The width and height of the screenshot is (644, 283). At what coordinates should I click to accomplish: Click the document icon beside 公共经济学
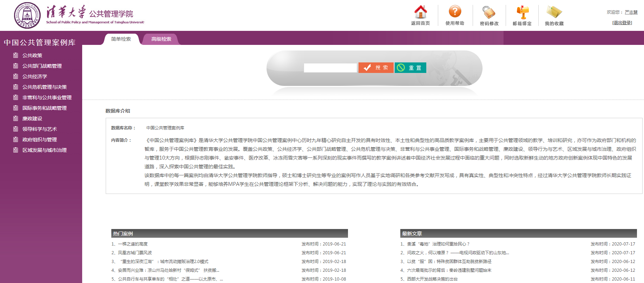point(15,76)
